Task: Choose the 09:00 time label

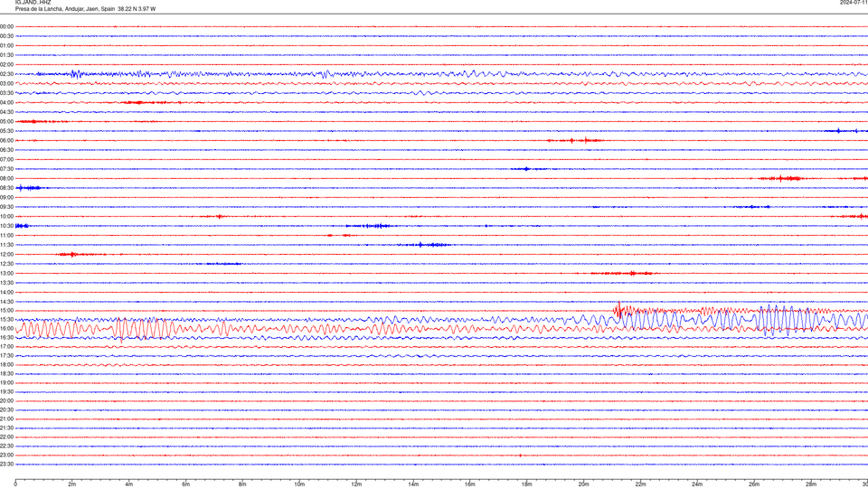Action: pyautogui.click(x=6, y=198)
